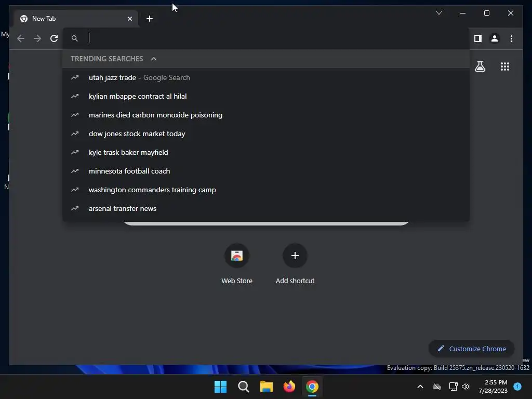Go forward using the forward arrow
The width and height of the screenshot is (532, 399).
tap(37, 38)
